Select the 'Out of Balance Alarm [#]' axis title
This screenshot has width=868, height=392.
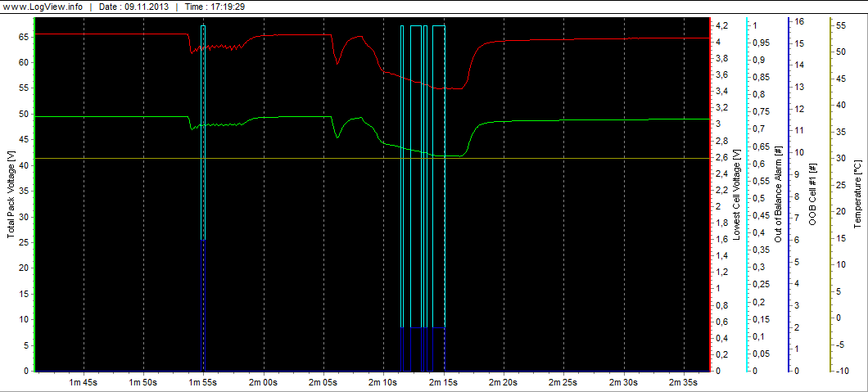778,195
